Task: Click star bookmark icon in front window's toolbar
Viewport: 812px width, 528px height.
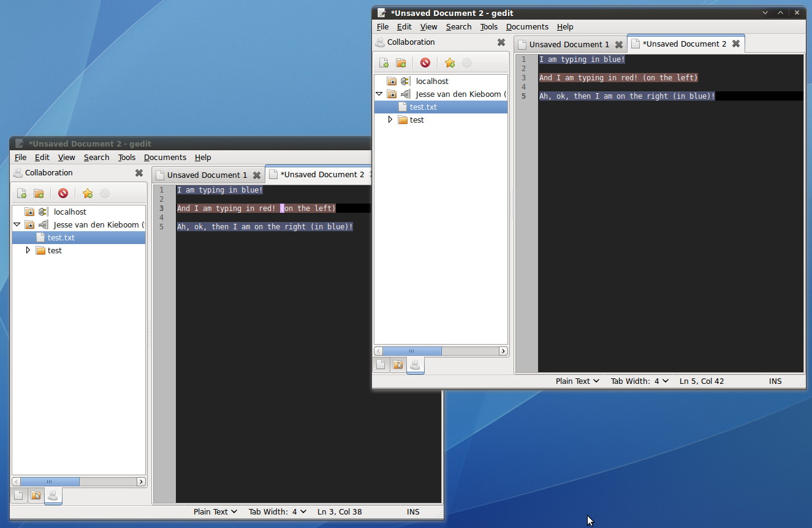Action: [450, 63]
